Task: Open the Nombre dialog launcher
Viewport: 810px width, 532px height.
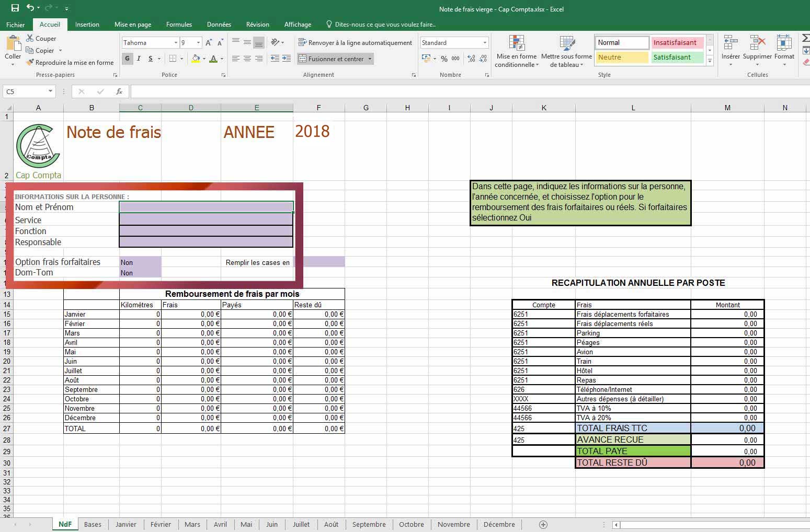Action: (487, 75)
